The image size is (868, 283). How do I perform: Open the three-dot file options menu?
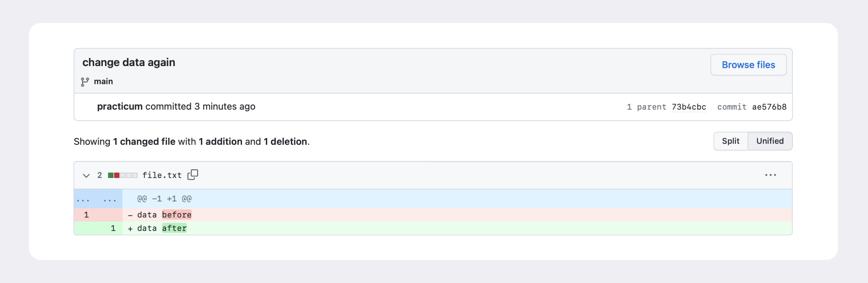click(770, 175)
